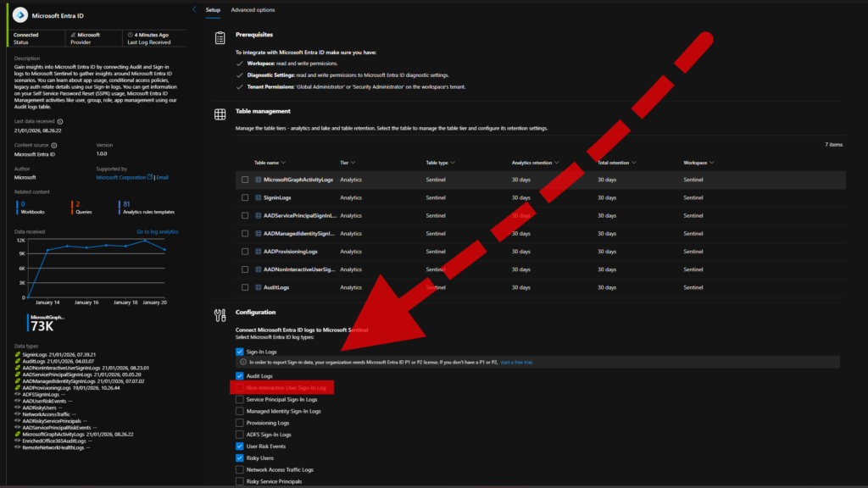Collapse the side panel with the chevron
The height and width of the screenshot is (488, 868).
(194, 9)
